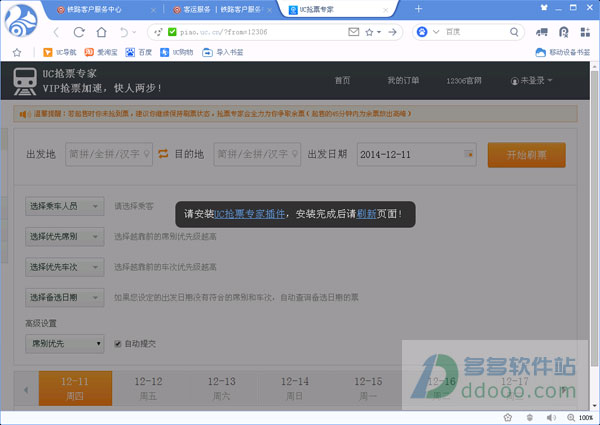Open 12306官网 in site navigation
600x425 pixels.
pos(464,81)
